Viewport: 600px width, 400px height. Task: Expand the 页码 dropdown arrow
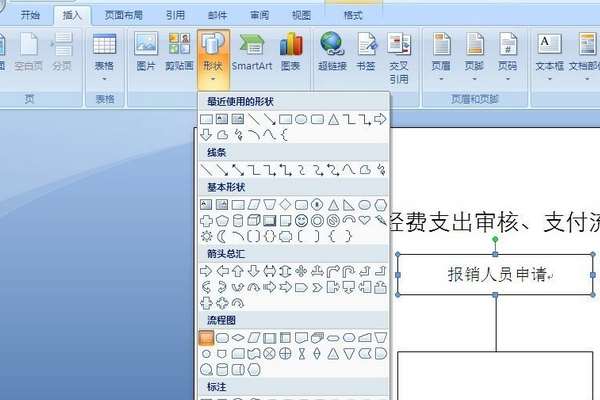tap(508, 79)
